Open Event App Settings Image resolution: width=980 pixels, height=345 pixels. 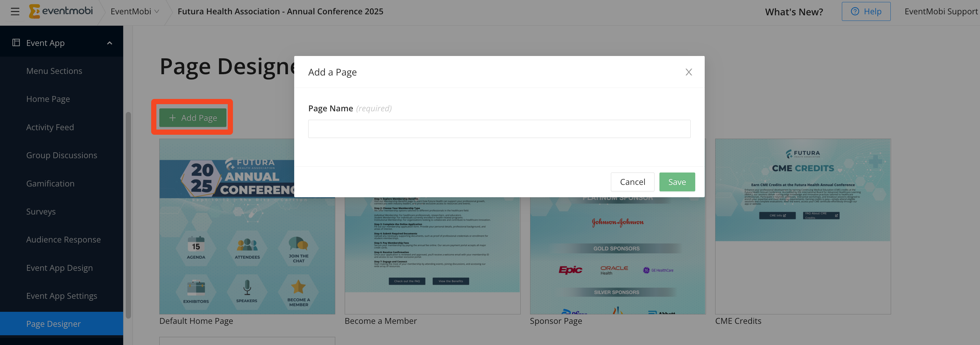tap(62, 296)
